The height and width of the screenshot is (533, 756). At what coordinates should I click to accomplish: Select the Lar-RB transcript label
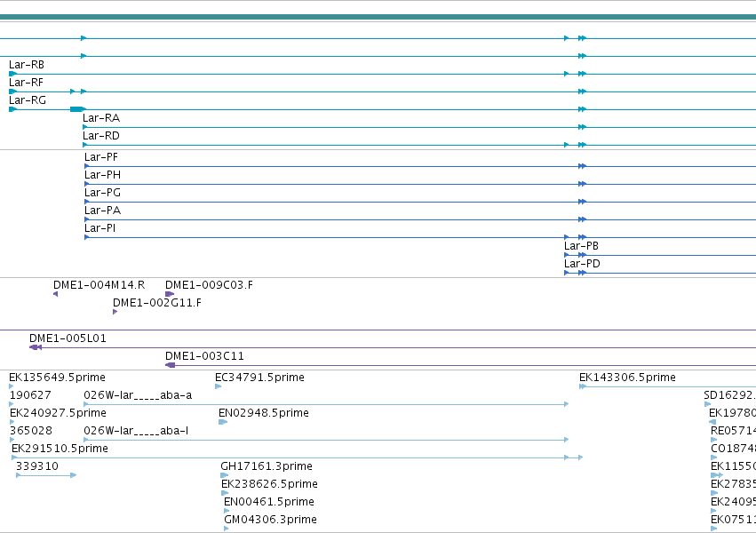coord(27,65)
